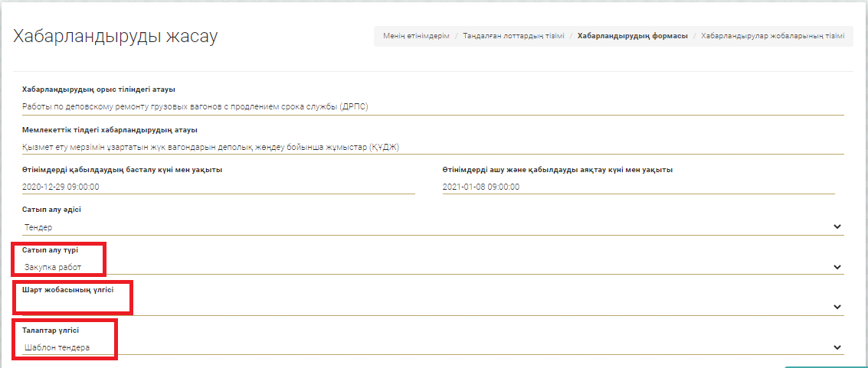868x368 pixels.
Task: Expand the dropdown showing Закупка работ
Action: point(429,267)
